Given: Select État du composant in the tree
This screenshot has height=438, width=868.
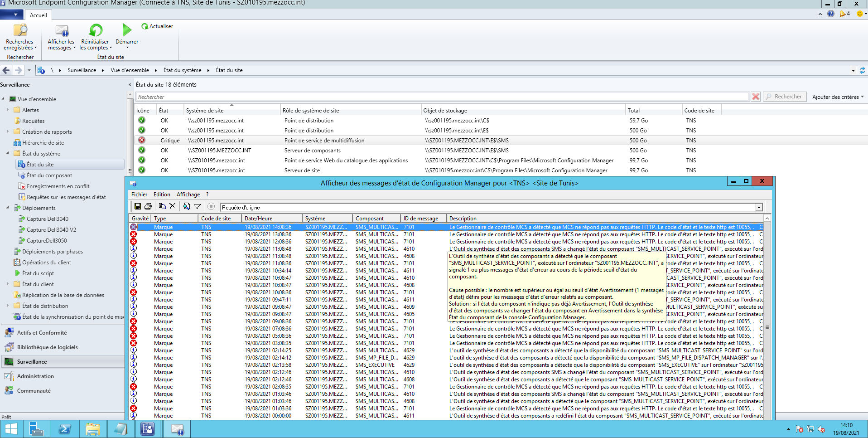Looking at the screenshot, I should coord(49,175).
